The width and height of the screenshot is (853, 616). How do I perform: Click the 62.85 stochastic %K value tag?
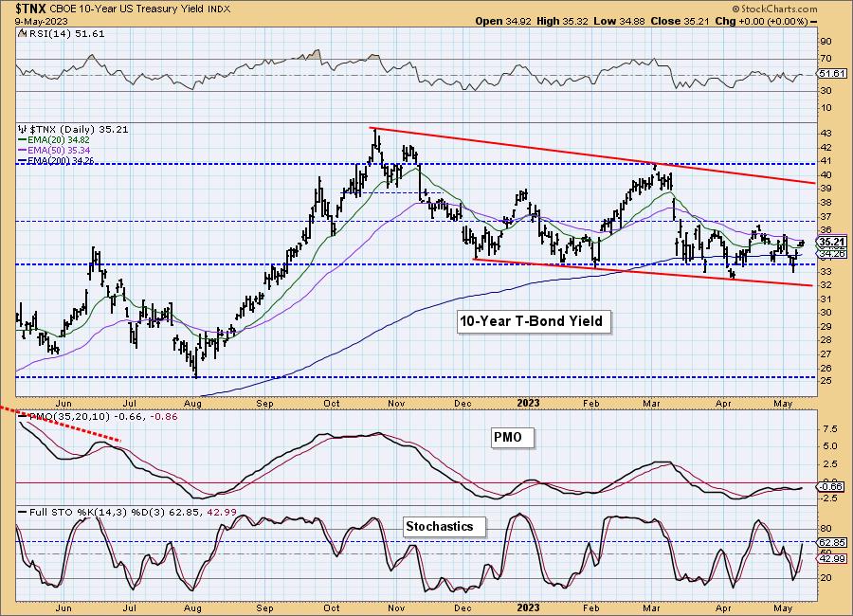[x=833, y=542]
